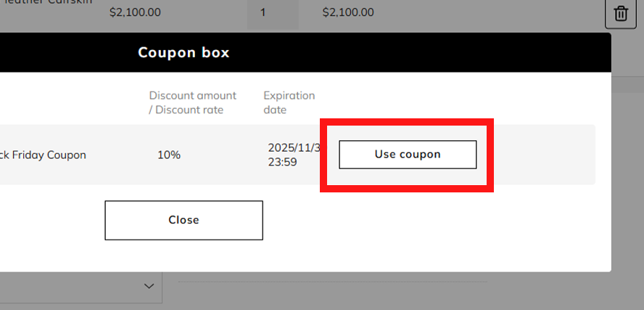Close the Coupon box dialog
The height and width of the screenshot is (310, 644).
pyautogui.click(x=183, y=220)
